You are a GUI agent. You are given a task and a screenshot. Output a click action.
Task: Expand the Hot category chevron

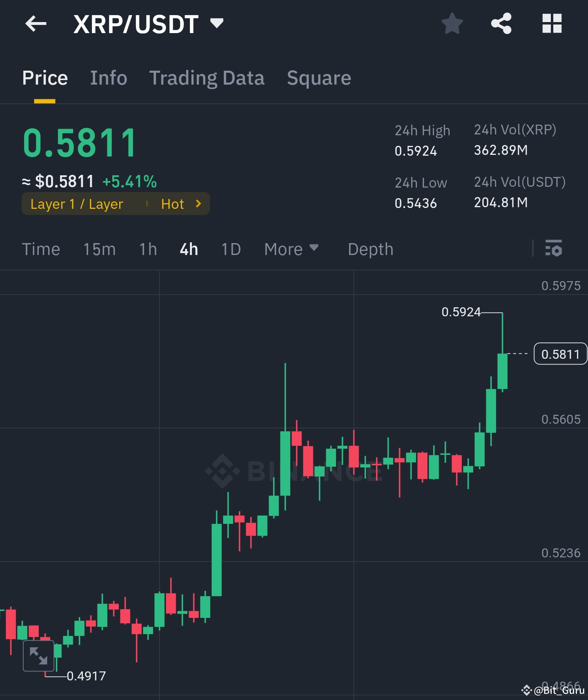pyautogui.click(x=198, y=204)
